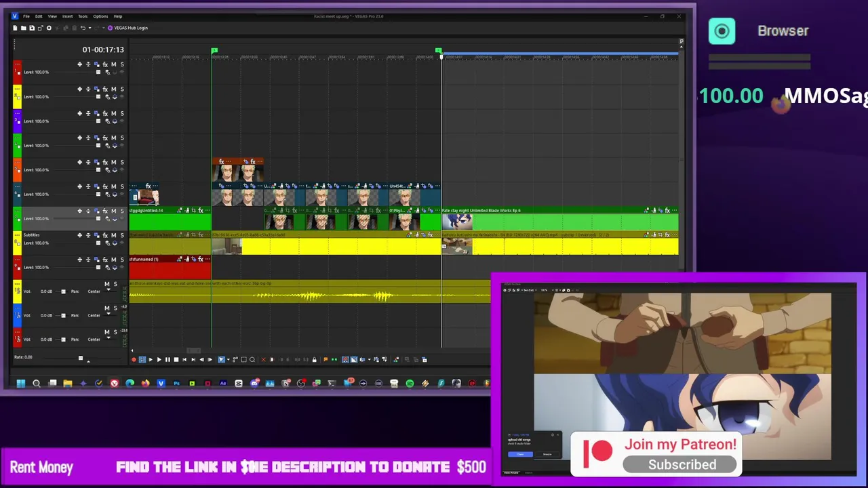This screenshot has height=488, width=868.
Task: Open More menu on sfggdgUntitled-14 clip
Action: click(x=208, y=210)
